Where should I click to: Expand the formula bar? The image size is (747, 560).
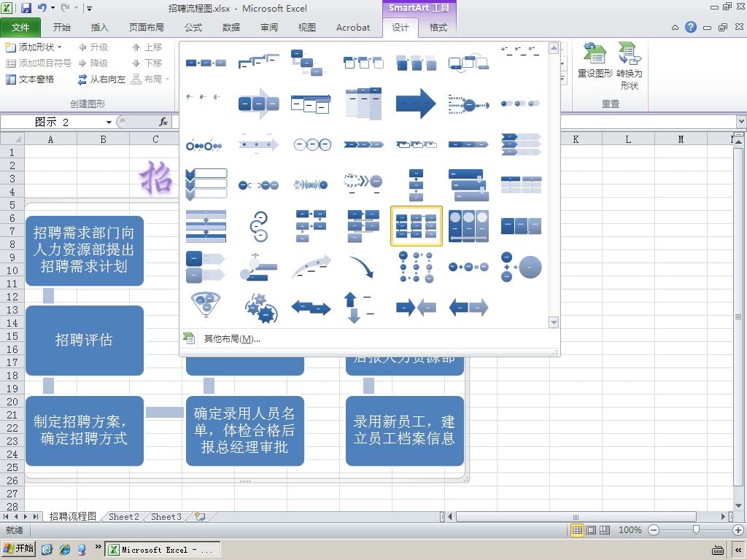741,122
